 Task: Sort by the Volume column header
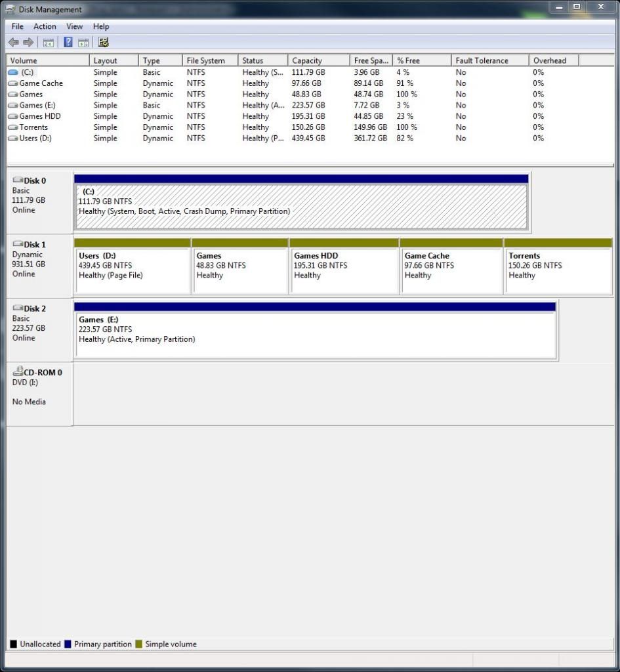pos(48,60)
